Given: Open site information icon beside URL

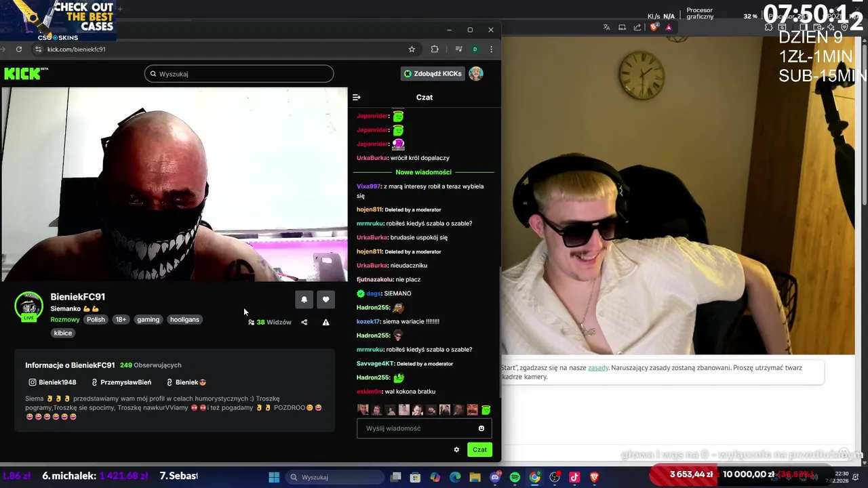Looking at the screenshot, I should tap(38, 49).
